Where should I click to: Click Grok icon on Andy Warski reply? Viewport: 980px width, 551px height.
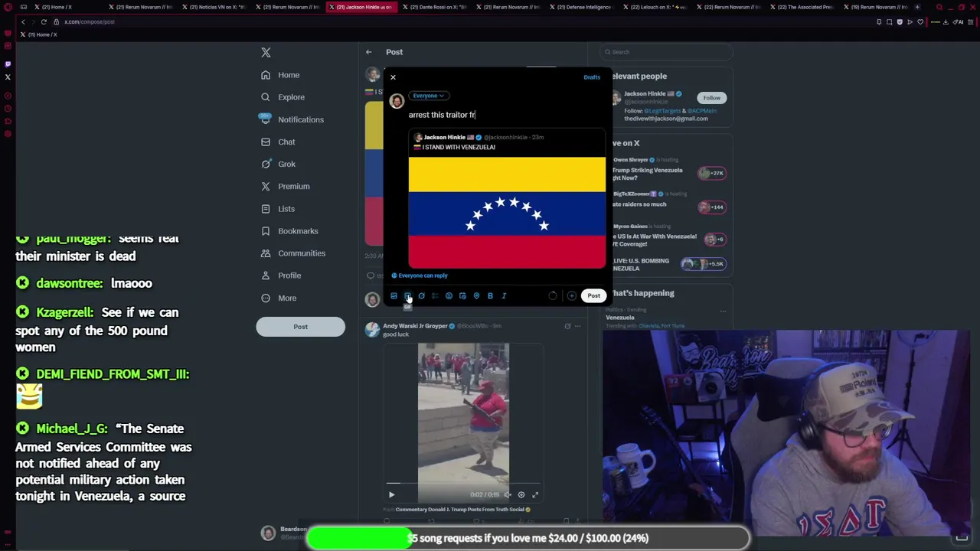567,327
